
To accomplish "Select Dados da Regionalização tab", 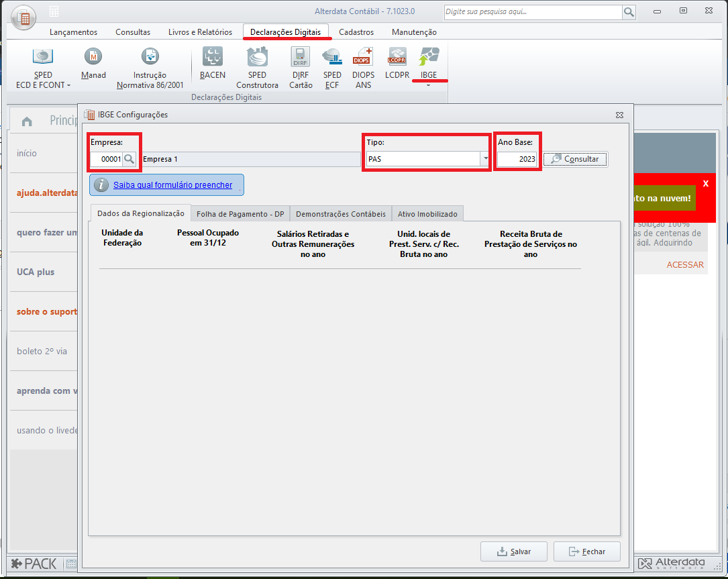I will click(x=141, y=213).
